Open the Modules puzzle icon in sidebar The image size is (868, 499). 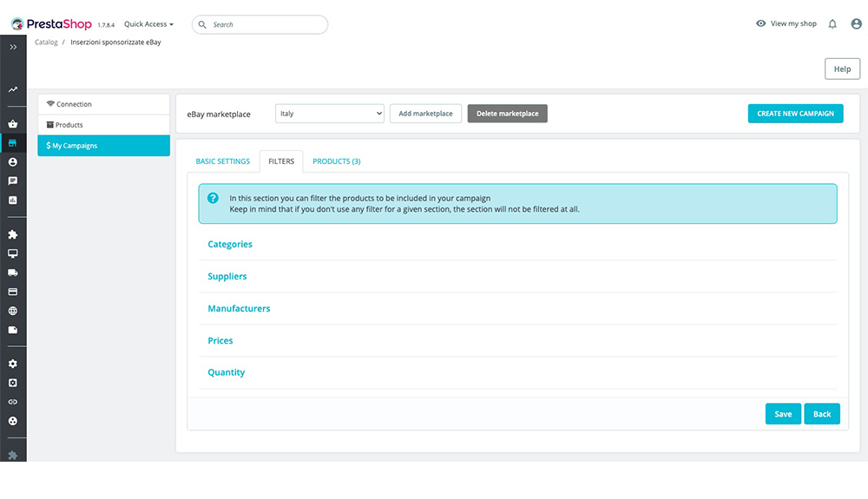point(13,234)
